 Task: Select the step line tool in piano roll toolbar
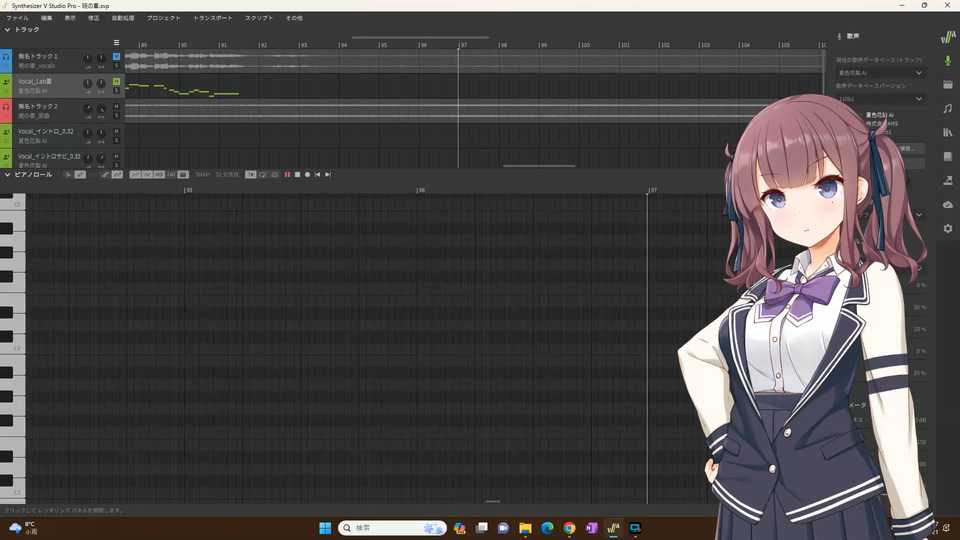pyautogui.click(x=105, y=174)
